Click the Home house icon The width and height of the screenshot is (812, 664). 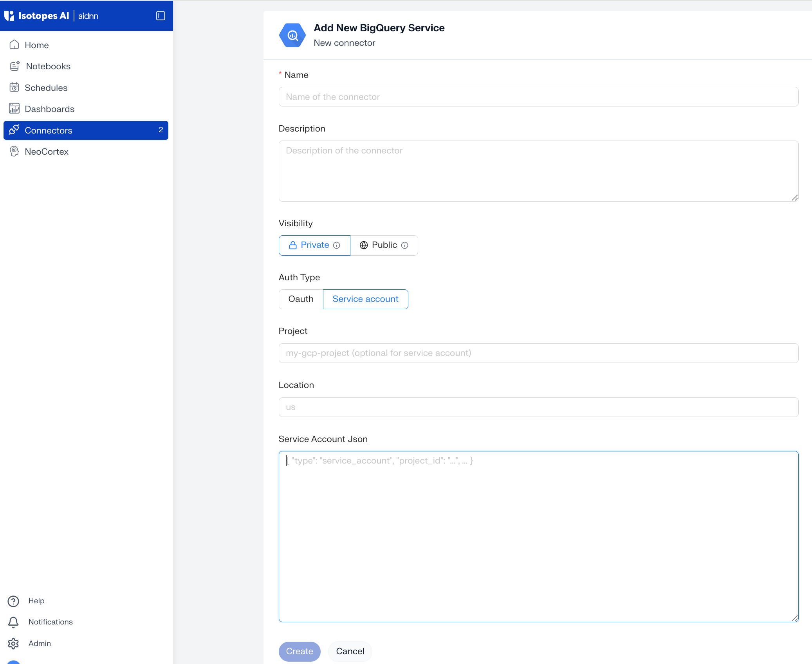(14, 45)
